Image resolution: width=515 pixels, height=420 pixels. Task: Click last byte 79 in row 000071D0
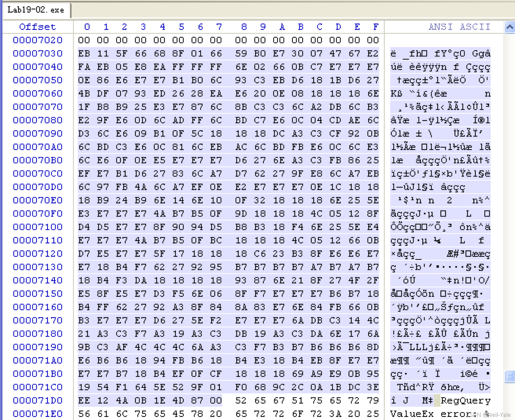373,400
